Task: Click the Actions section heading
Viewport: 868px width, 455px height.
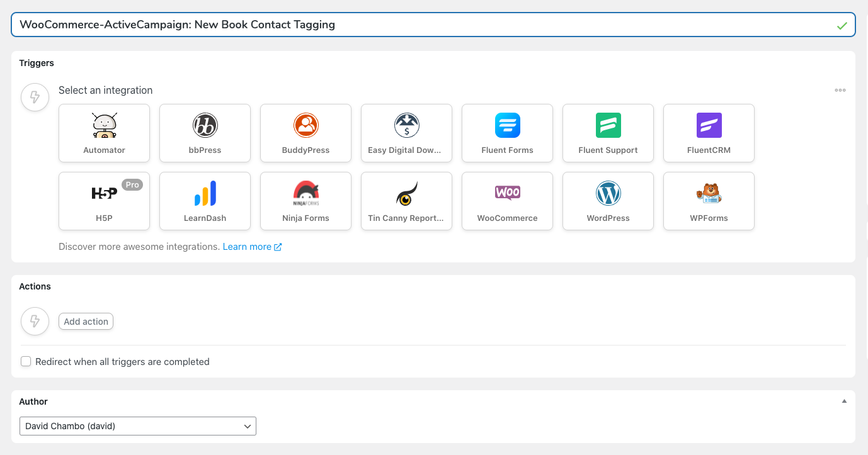Action: click(35, 286)
